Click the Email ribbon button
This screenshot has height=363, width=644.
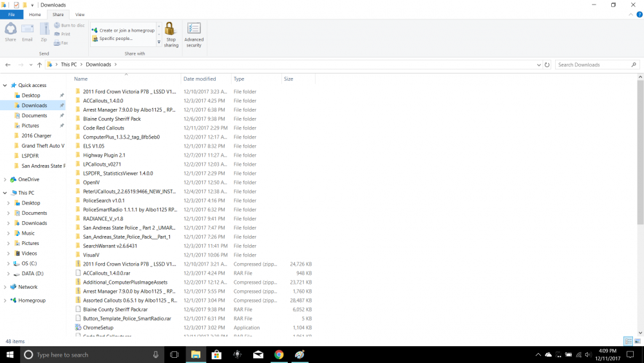[x=27, y=32]
